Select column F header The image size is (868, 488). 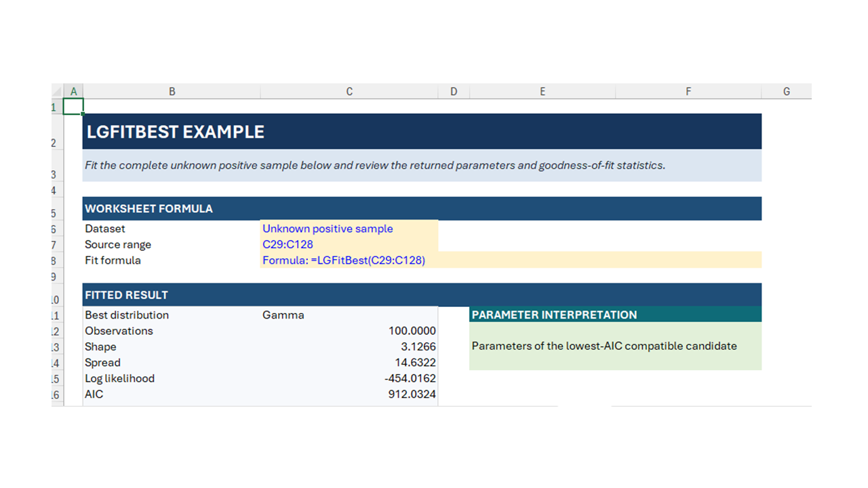point(688,91)
